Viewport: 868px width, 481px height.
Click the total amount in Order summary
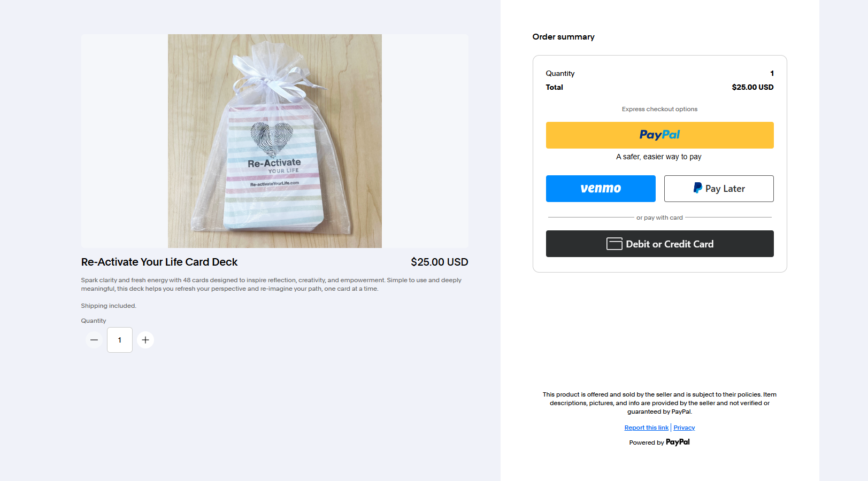[x=752, y=87]
